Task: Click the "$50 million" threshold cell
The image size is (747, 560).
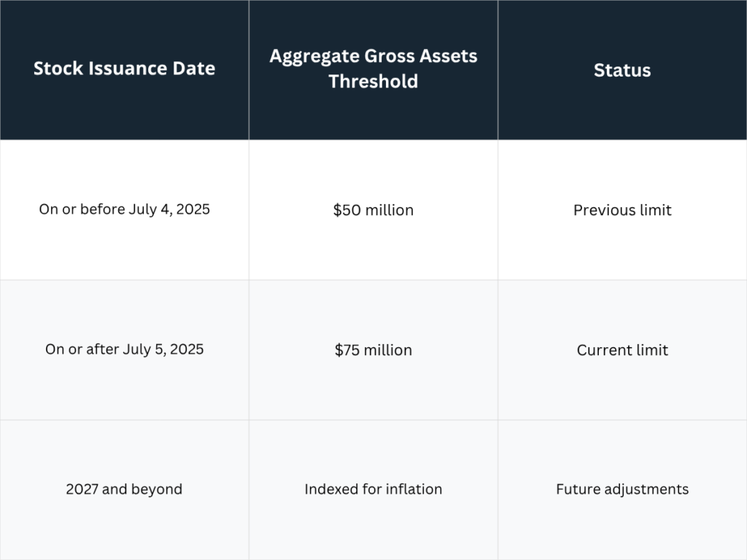Action: pos(373,210)
